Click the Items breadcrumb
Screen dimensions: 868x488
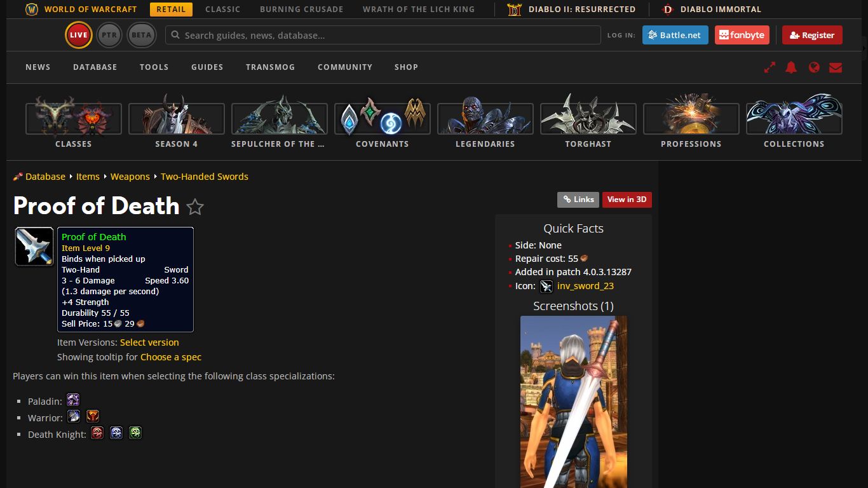tap(88, 177)
